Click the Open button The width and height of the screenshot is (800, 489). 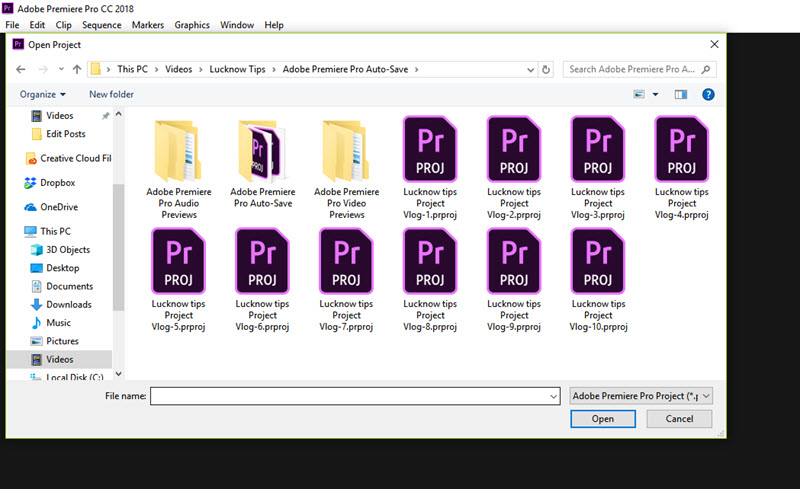603,419
